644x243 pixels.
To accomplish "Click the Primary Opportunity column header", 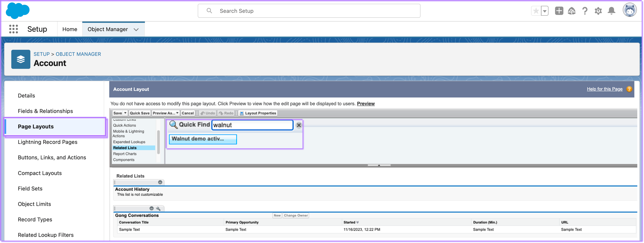I will 242,222.
